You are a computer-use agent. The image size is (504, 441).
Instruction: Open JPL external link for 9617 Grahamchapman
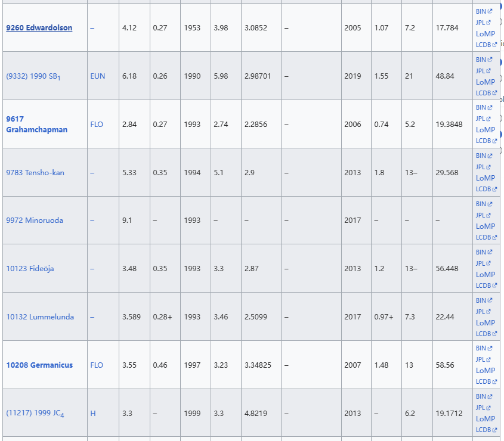[x=481, y=119]
